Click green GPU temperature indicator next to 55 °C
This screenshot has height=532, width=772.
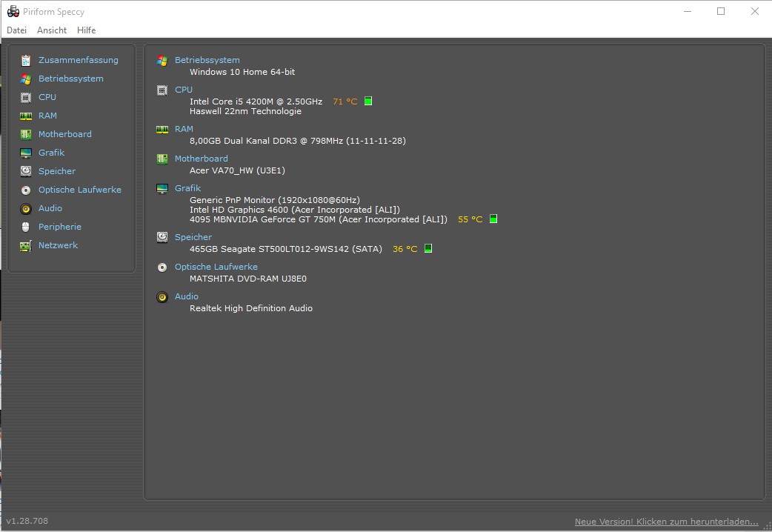(x=493, y=219)
